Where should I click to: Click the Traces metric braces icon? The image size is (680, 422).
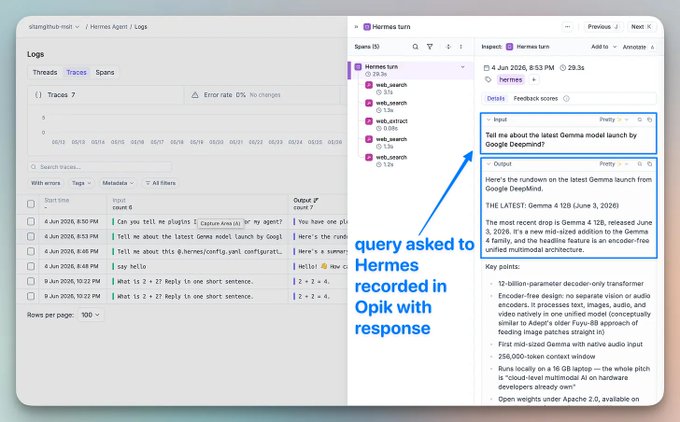pyautogui.click(x=38, y=95)
